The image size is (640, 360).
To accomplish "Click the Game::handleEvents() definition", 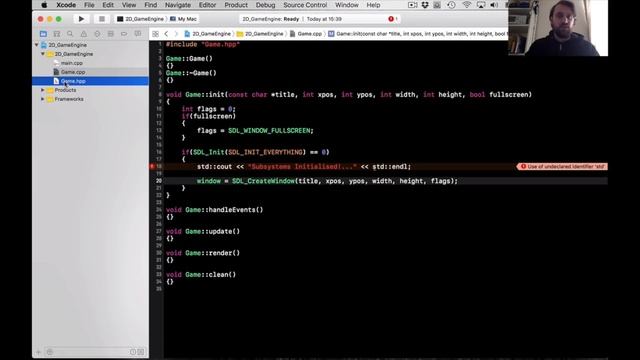I will (x=215, y=210).
